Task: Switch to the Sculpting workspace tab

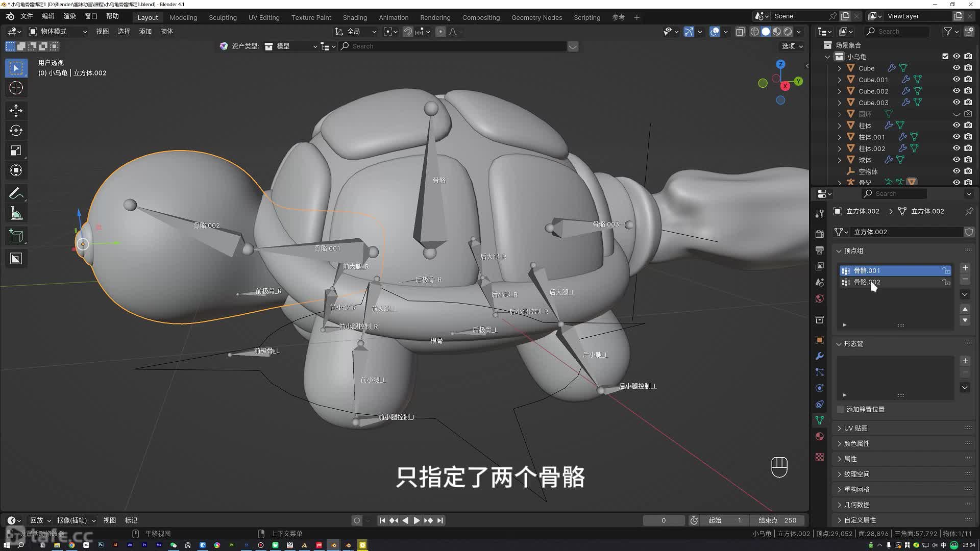Action: pyautogui.click(x=223, y=17)
